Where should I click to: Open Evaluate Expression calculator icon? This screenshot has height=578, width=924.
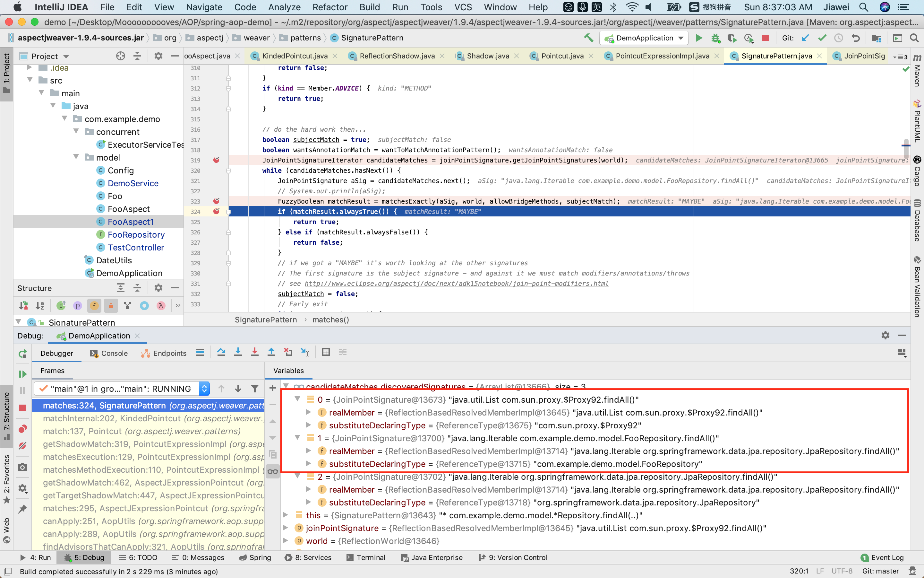point(326,352)
